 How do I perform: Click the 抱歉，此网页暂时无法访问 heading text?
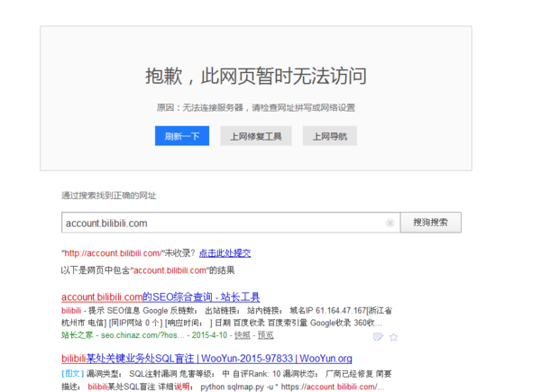coord(256,76)
